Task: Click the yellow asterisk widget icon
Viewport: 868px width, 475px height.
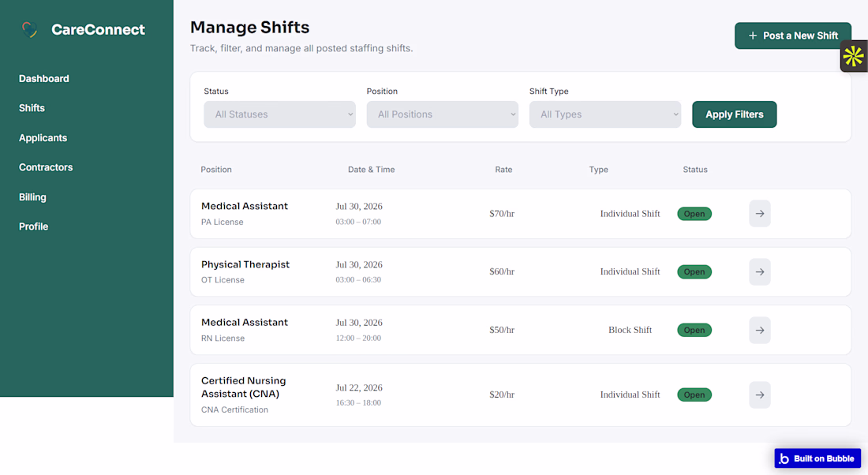Action: pos(854,56)
